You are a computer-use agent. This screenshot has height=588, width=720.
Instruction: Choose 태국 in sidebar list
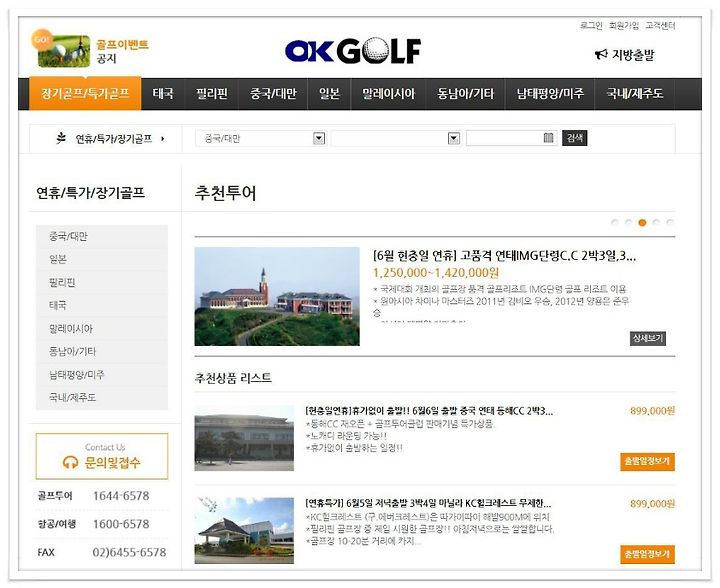click(x=102, y=305)
